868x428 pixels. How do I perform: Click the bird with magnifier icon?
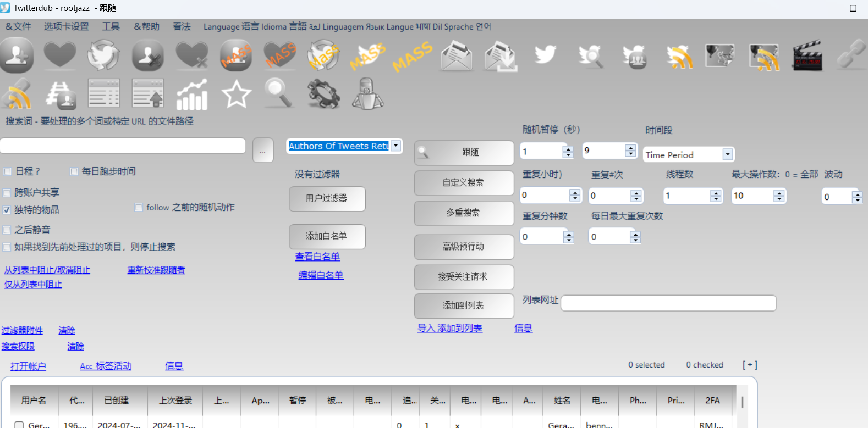tap(590, 56)
